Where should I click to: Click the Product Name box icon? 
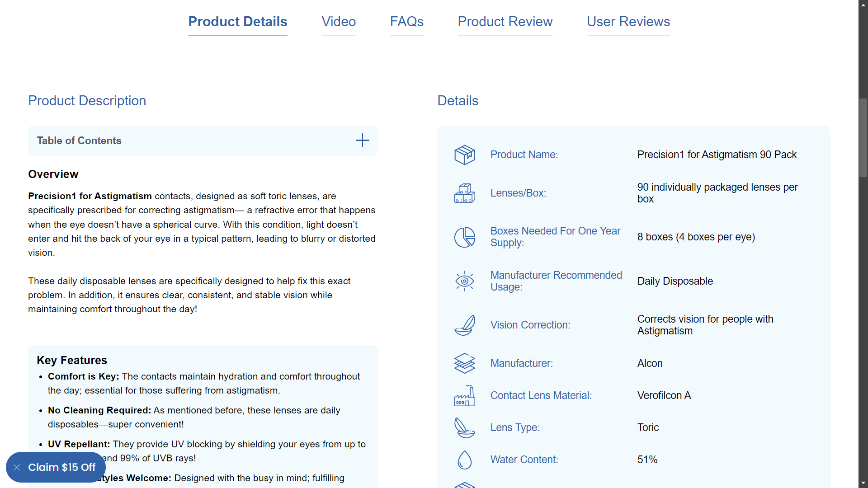point(464,155)
